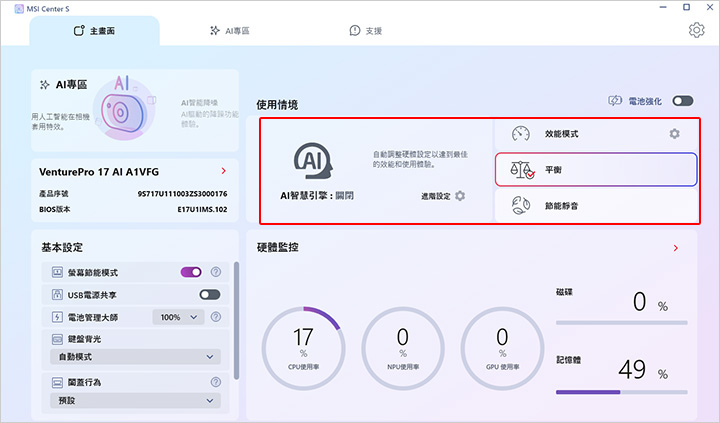The width and height of the screenshot is (720, 423).
Task: Click the 記憶體 49 % value
Action: [643, 370]
